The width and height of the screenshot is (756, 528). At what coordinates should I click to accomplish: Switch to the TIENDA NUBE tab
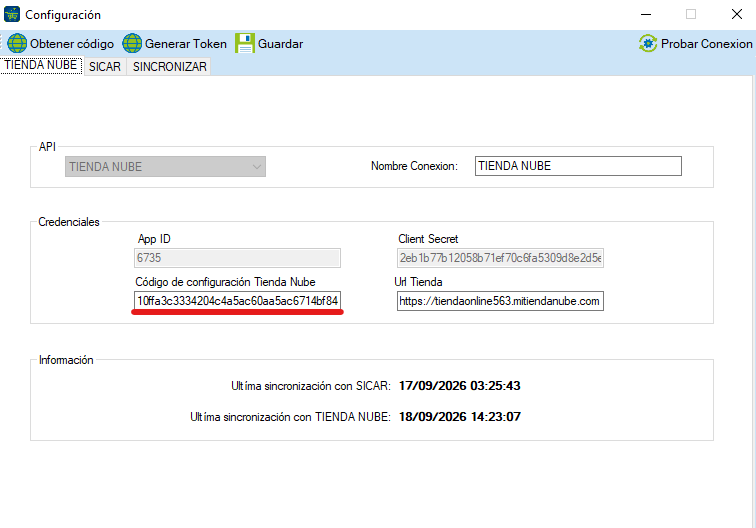pos(41,65)
